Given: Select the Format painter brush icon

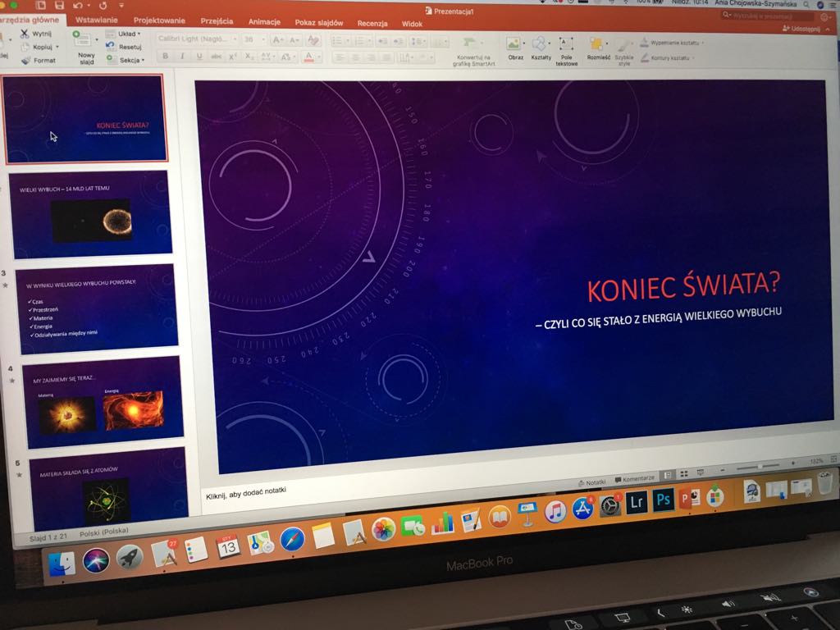Looking at the screenshot, I should coord(25,60).
